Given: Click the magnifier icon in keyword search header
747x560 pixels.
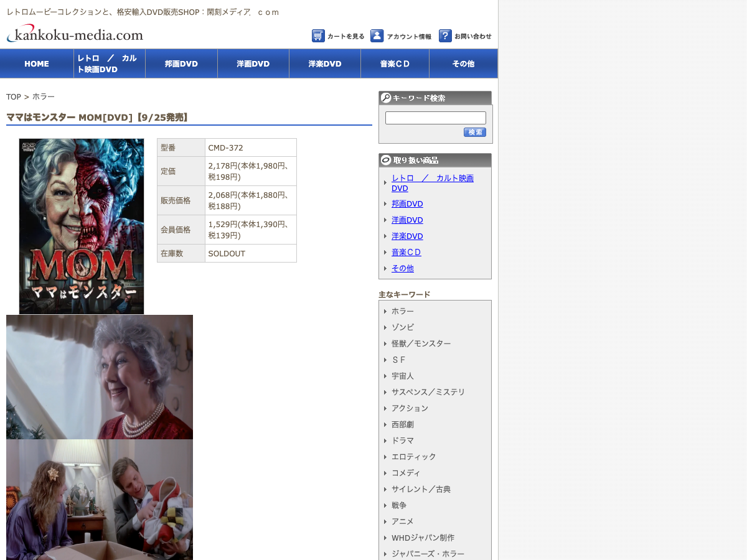Looking at the screenshot, I should pyautogui.click(x=386, y=98).
